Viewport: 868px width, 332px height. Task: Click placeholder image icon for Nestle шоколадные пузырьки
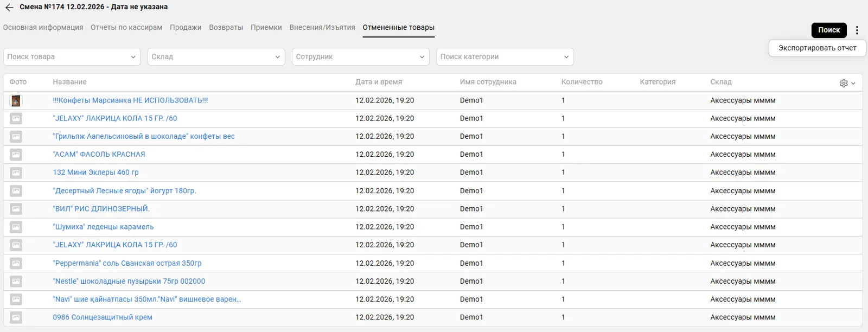16,282
